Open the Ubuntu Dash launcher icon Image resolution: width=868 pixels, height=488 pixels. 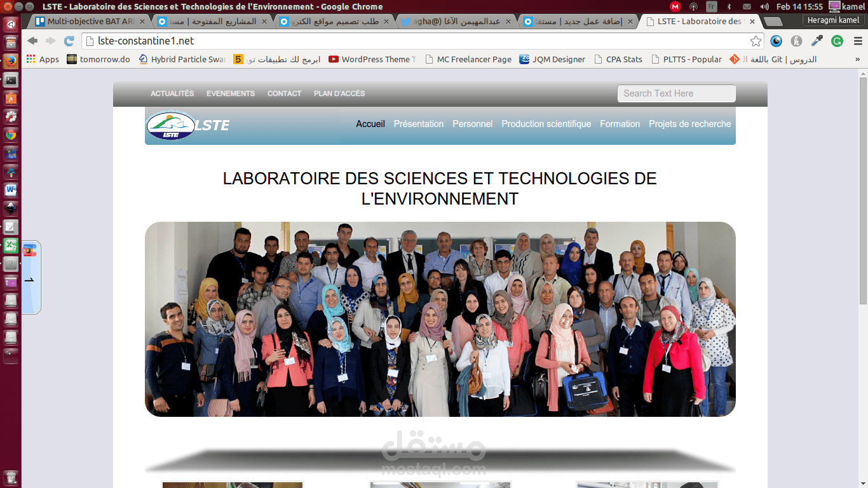pos(11,25)
